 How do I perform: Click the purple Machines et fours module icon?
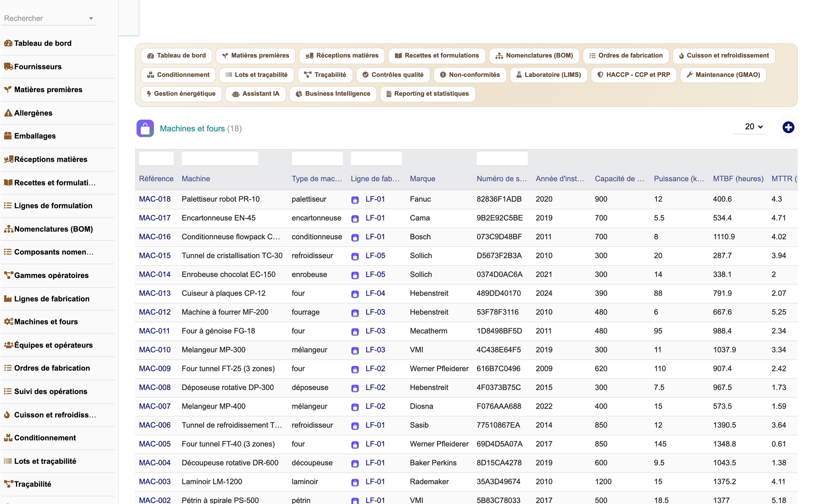pyautogui.click(x=145, y=129)
